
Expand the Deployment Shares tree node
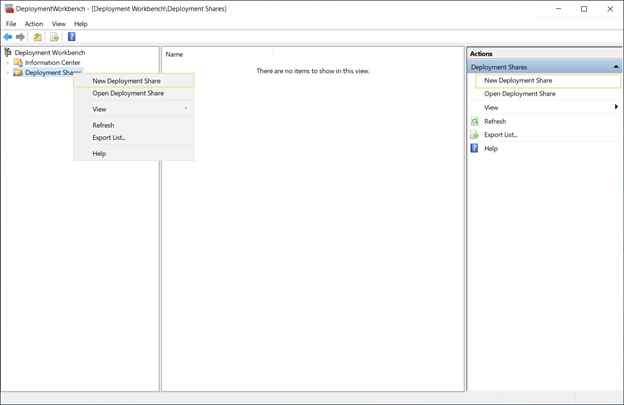8,73
